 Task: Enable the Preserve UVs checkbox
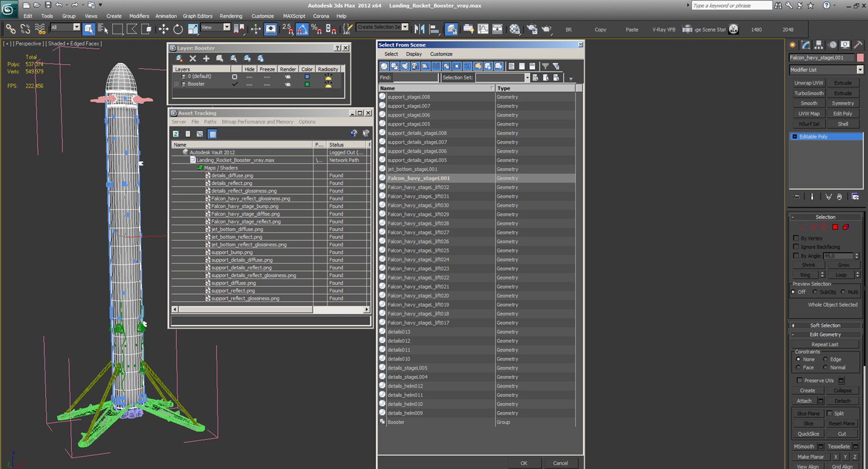[x=799, y=380]
